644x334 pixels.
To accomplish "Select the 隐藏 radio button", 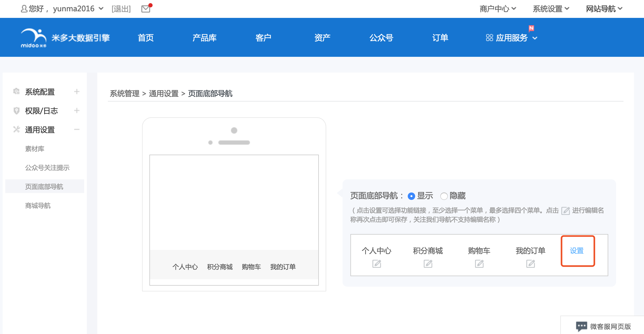I will click(x=444, y=196).
